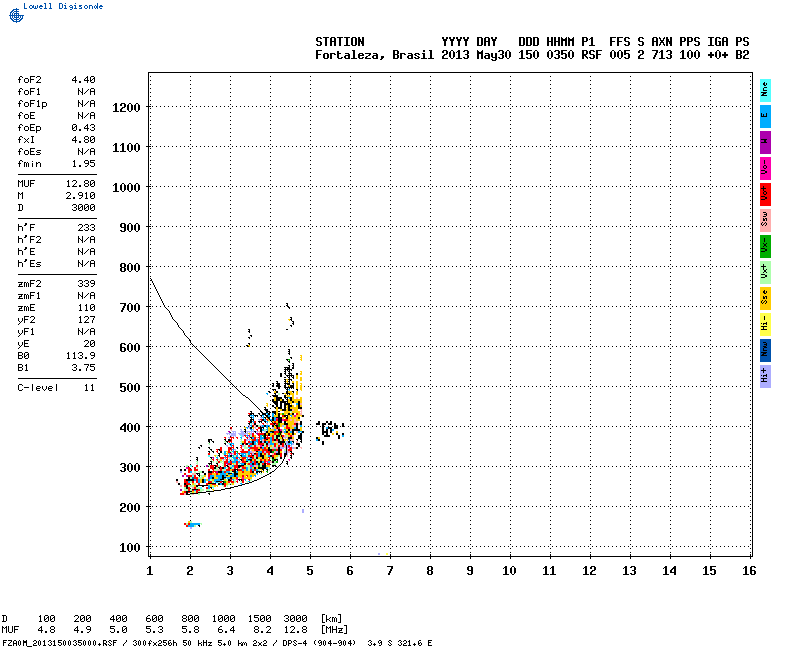This screenshot has height=650, width=800.
Task: Click the day-of-year value 150 in header
Action: pos(529,55)
